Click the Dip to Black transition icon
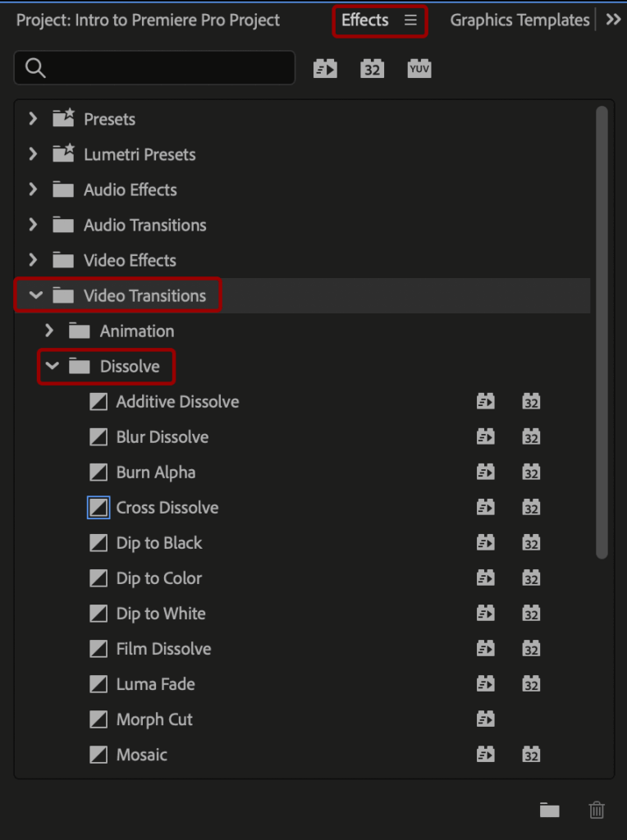This screenshot has width=627, height=840. tap(98, 543)
